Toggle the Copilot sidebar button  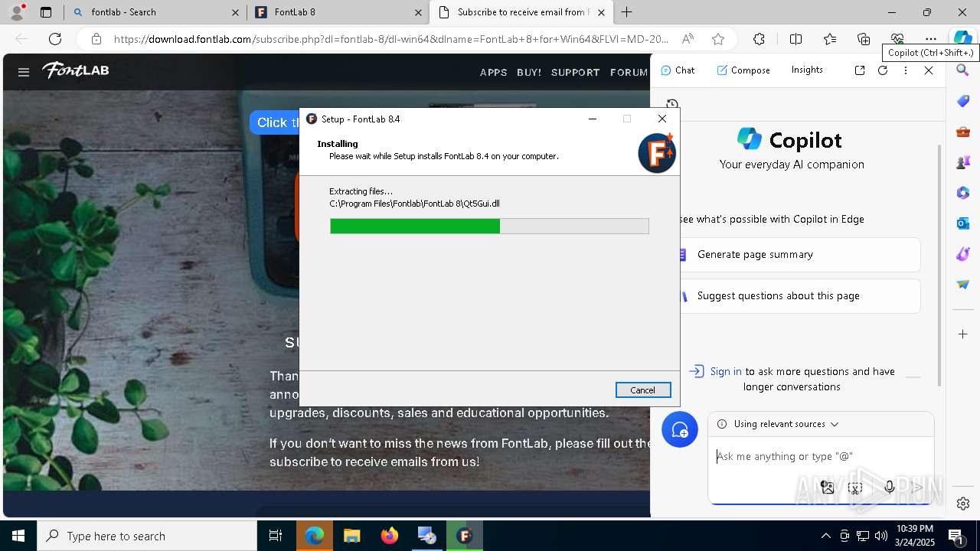962,39
